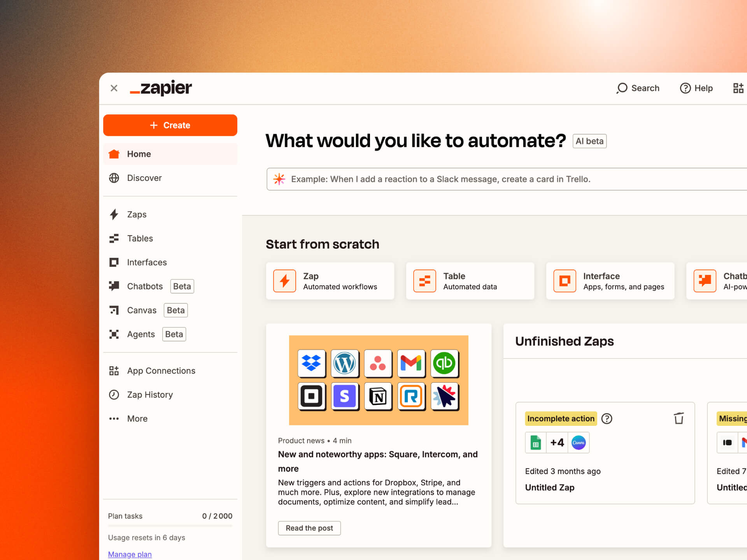Image resolution: width=747 pixels, height=560 pixels.
Task: Click the Google Sheets icon in Untitled Zap
Action: (536, 443)
